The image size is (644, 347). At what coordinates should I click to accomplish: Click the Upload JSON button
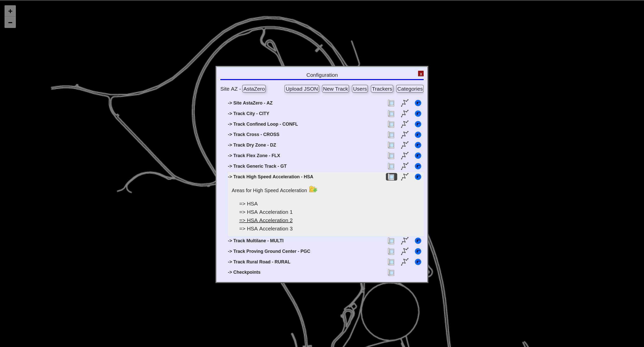click(x=302, y=89)
